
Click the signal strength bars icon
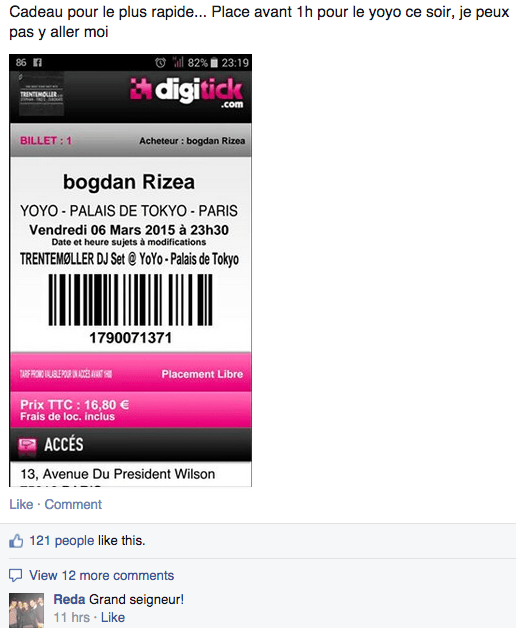pos(178,62)
